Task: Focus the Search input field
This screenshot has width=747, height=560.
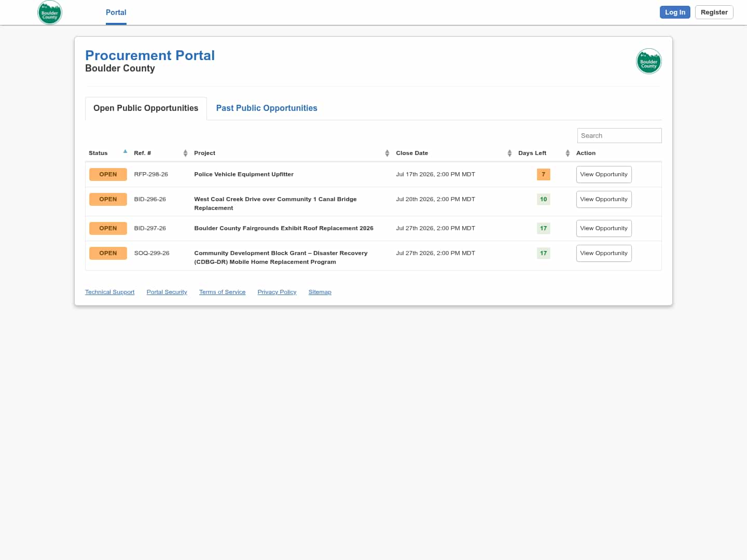Action: [x=619, y=135]
